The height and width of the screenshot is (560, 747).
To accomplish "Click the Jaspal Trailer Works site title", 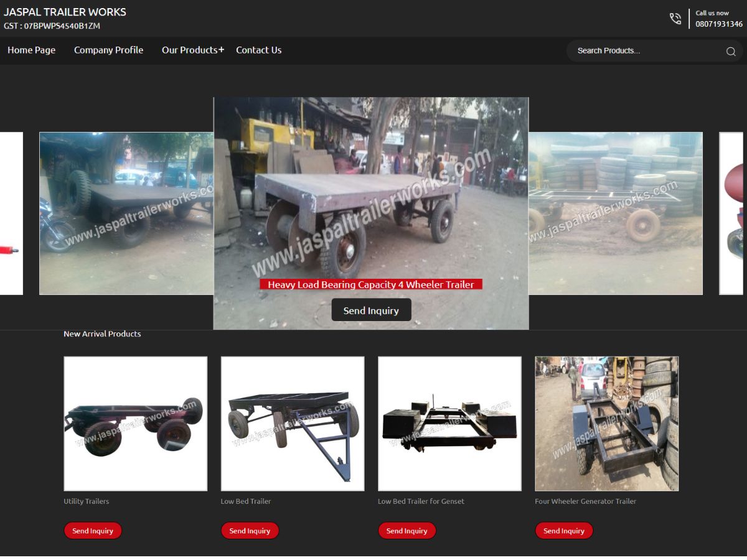I will [65, 12].
